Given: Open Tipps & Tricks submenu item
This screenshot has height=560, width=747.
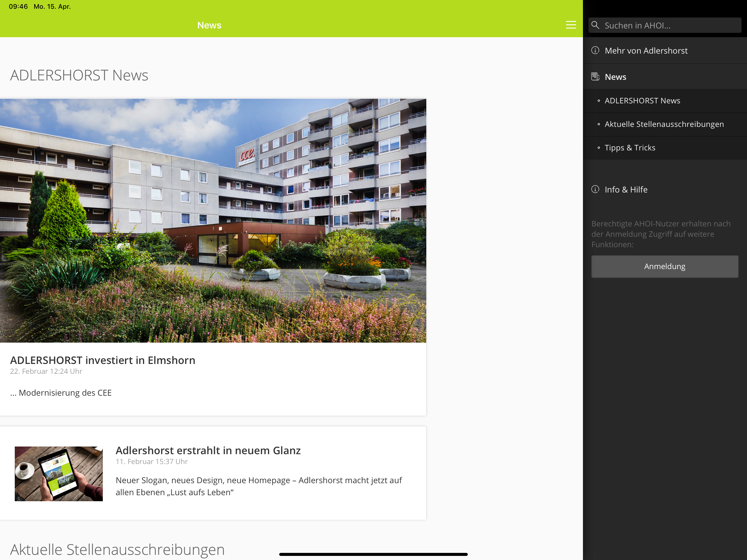Looking at the screenshot, I should pos(665,148).
